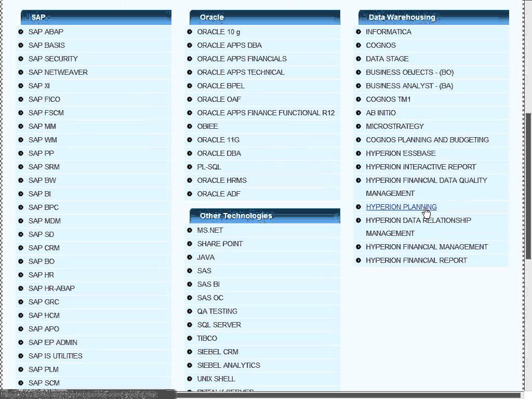Click SIEBEL CRM link
The height and width of the screenshot is (399, 532).
[218, 352]
